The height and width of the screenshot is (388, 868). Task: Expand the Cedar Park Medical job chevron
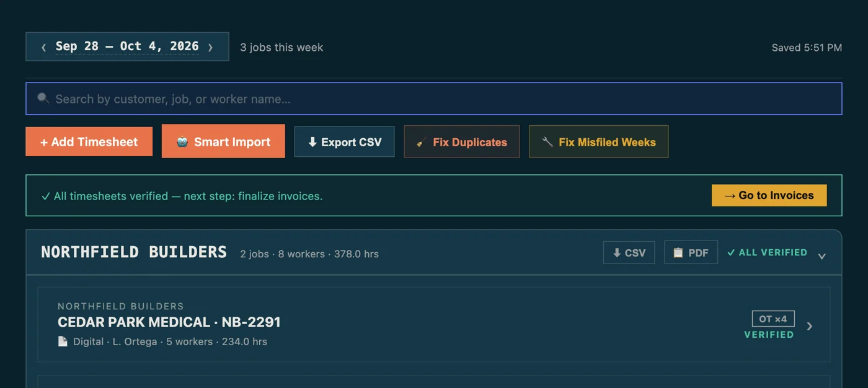click(809, 326)
